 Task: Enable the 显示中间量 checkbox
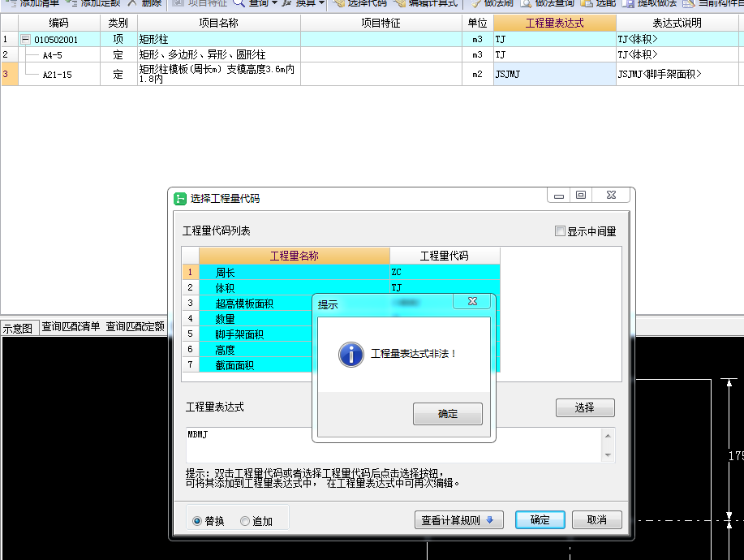tap(560, 231)
